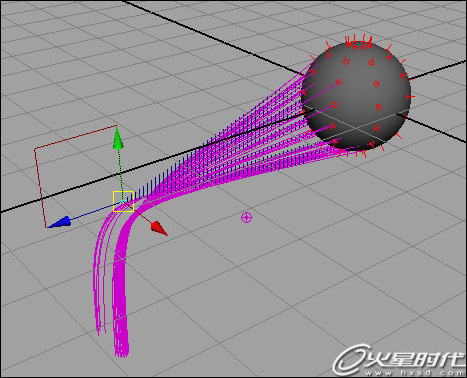The height and width of the screenshot is (378, 467).
Task: Click the red-outlined plane handle of the manipulator
Action: coord(75,177)
